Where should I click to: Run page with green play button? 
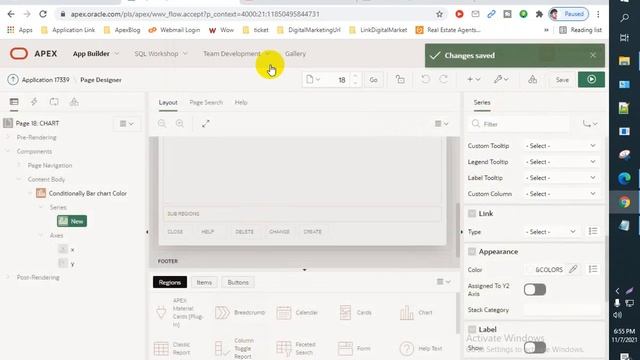[x=591, y=79]
